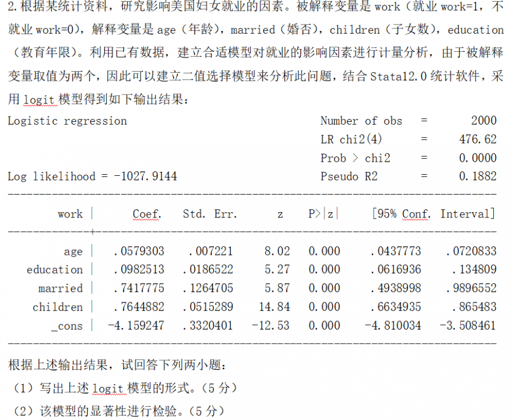512x420 pixels.
Task: Click the 'Stata12.0' text in the paragraph
Action: click(x=398, y=76)
